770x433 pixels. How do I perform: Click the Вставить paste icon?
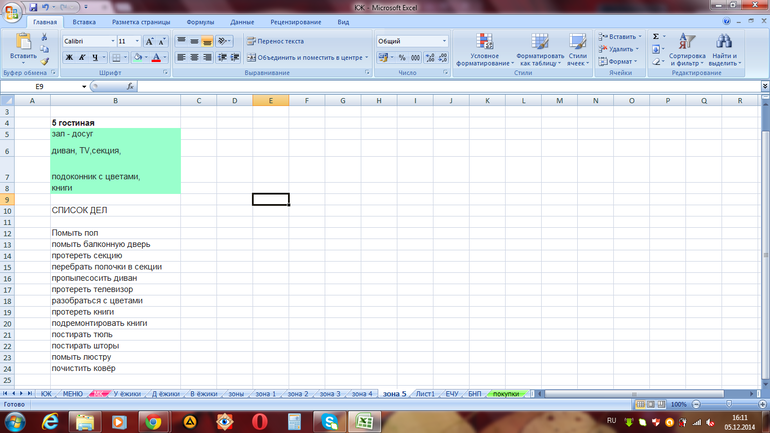[23, 42]
